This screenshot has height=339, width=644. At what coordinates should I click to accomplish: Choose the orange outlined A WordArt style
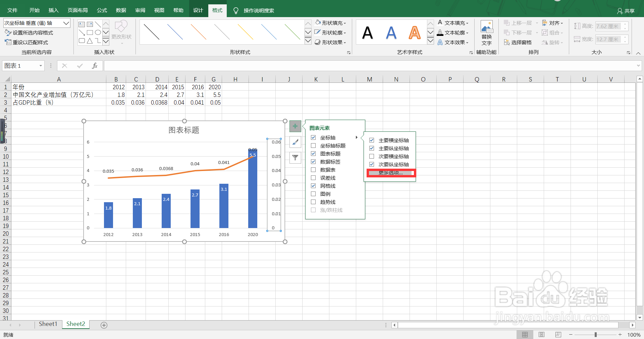click(x=415, y=33)
